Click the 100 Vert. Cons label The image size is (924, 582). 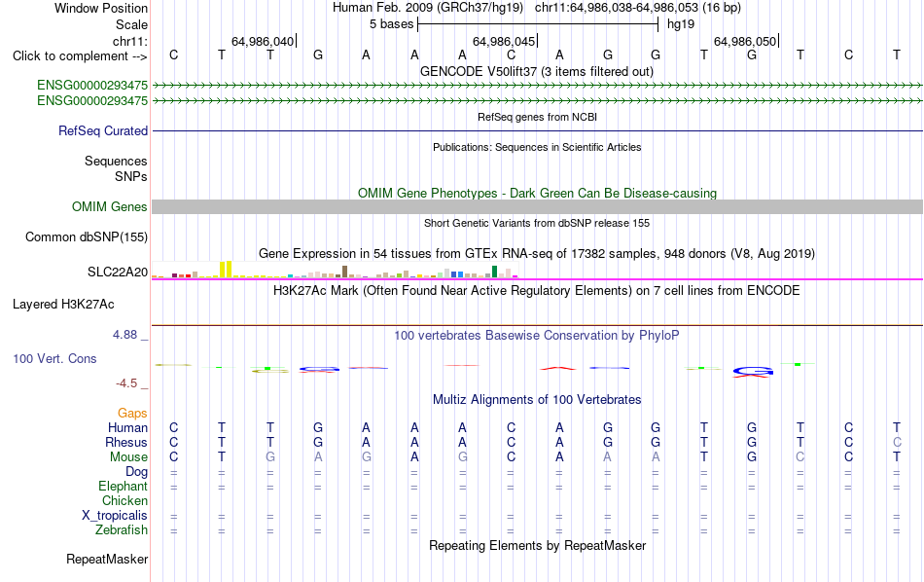(54, 358)
